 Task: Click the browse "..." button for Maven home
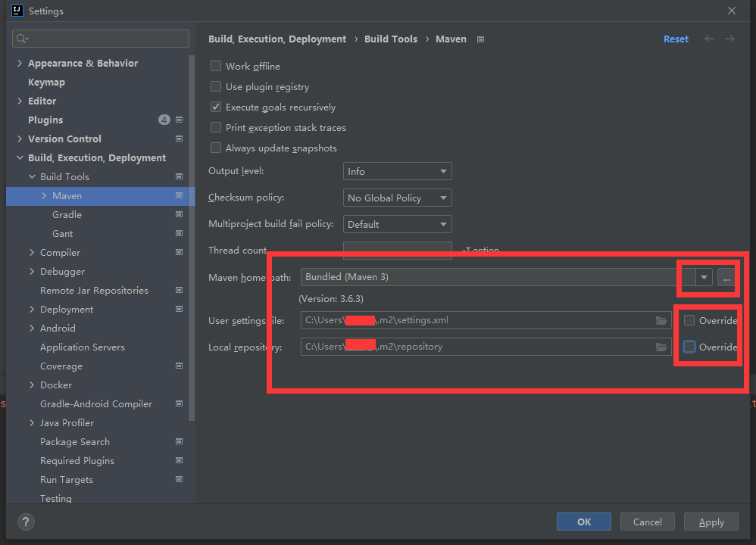pos(726,277)
